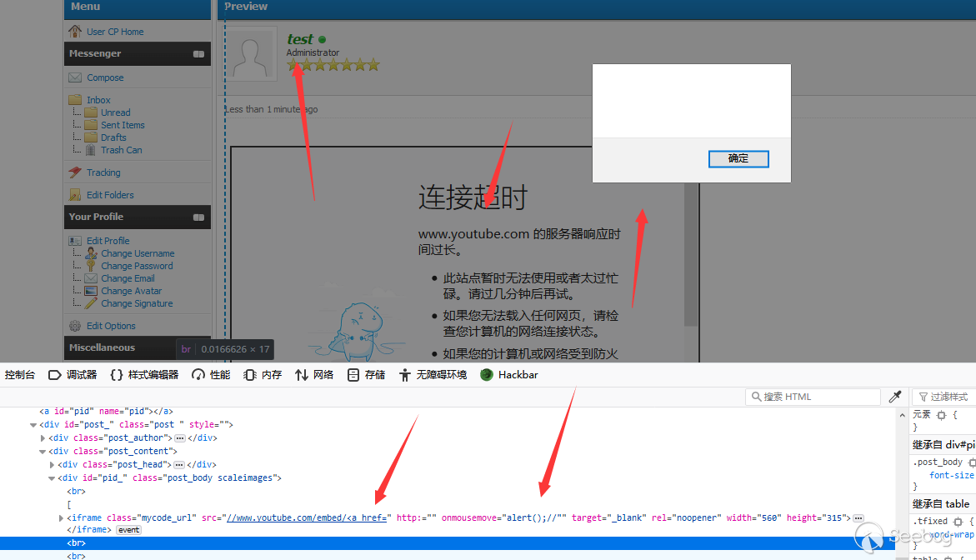Click the Change Username person icon
The width and height of the screenshot is (976, 560).
(x=91, y=253)
